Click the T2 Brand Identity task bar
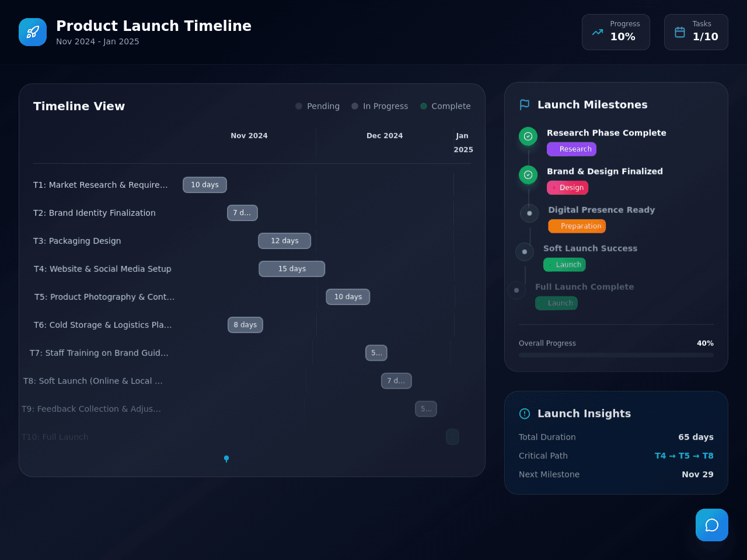This screenshot has height=560, width=747. (242, 213)
